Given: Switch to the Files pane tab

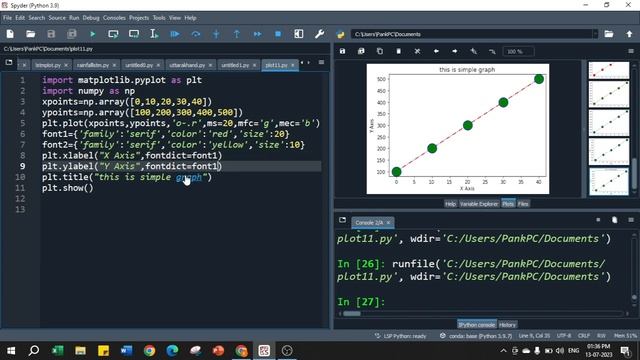Looking at the screenshot, I should [x=523, y=204].
